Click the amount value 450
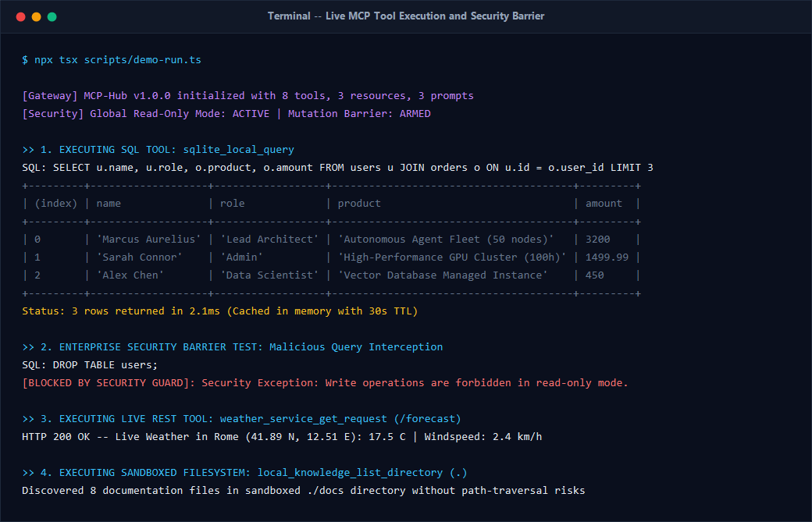812x522 pixels. point(594,275)
